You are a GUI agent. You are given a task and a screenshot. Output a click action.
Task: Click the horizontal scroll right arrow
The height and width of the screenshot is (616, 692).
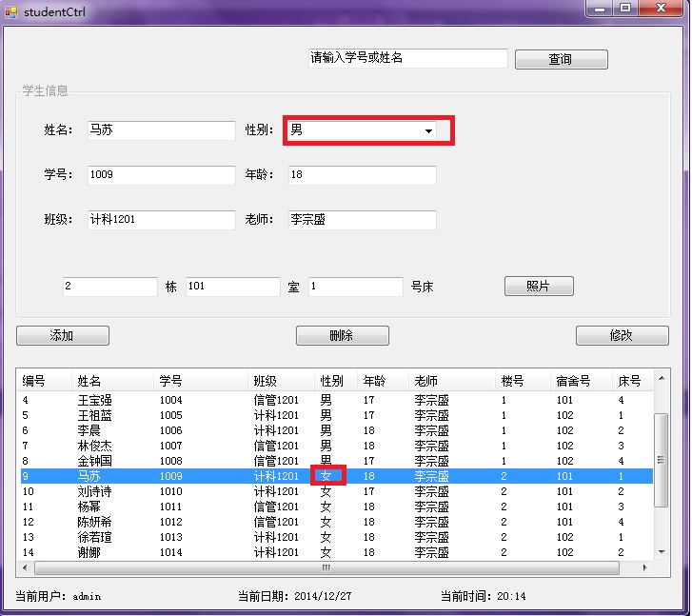click(x=644, y=567)
